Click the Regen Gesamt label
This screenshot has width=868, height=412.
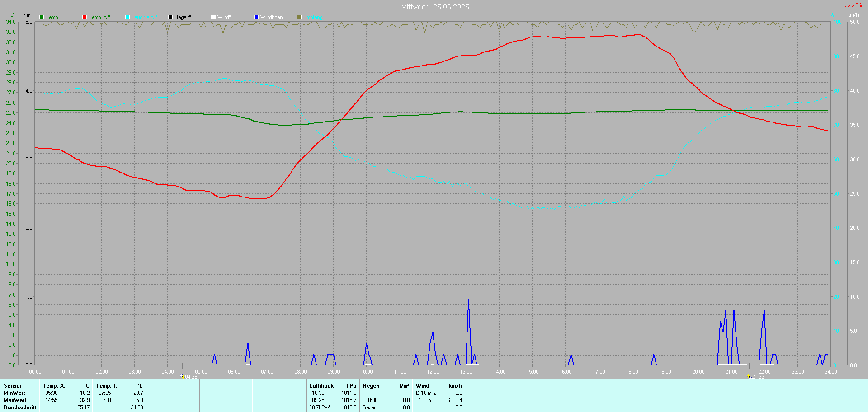click(x=371, y=407)
